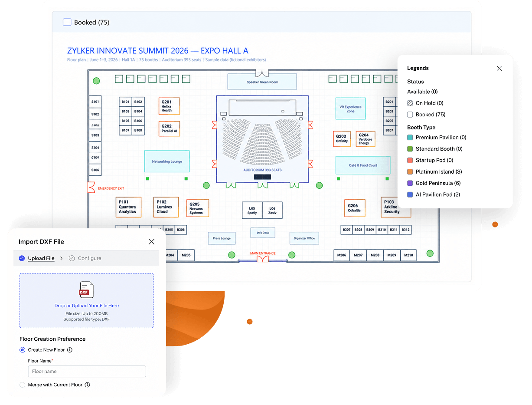Select booth G206 Cobaltis
The height and width of the screenshot is (405, 532).
tap(355, 208)
